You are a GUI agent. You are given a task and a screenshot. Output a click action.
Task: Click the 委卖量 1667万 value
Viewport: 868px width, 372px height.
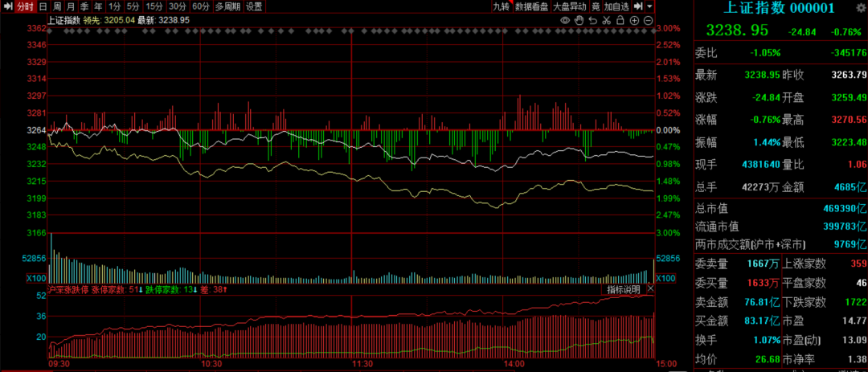point(764,264)
